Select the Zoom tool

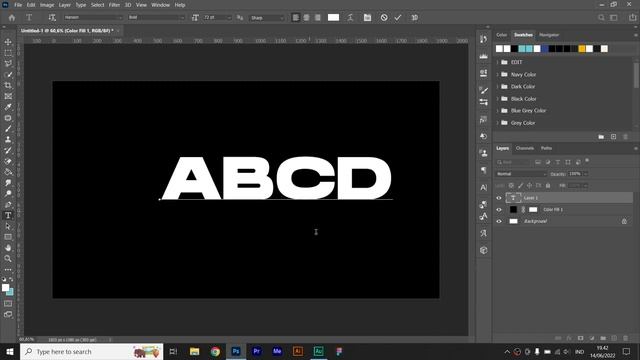[8, 258]
